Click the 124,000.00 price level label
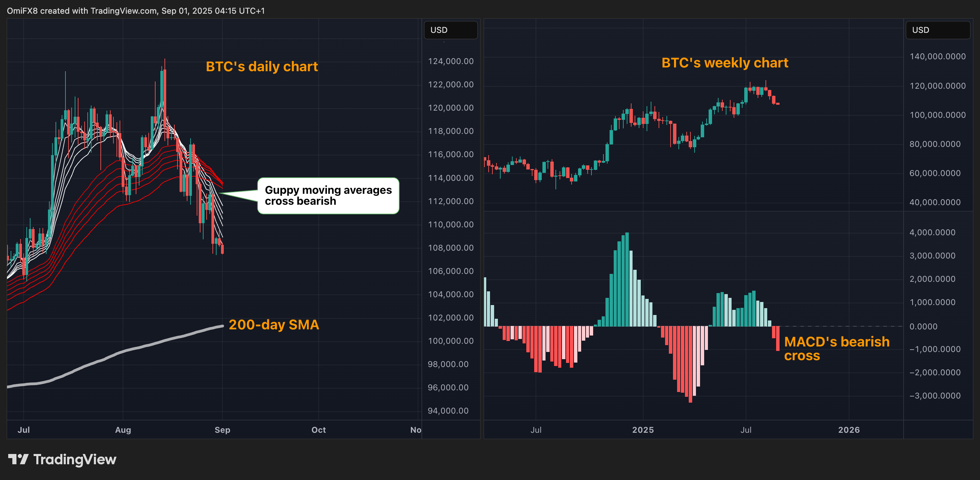Screen dimensions: 980x480 tap(451, 61)
